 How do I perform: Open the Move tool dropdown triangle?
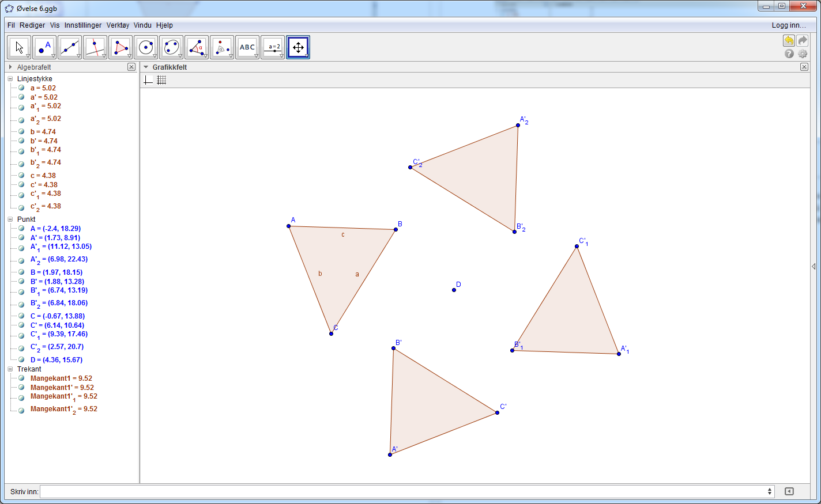click(x=28, y=56)
